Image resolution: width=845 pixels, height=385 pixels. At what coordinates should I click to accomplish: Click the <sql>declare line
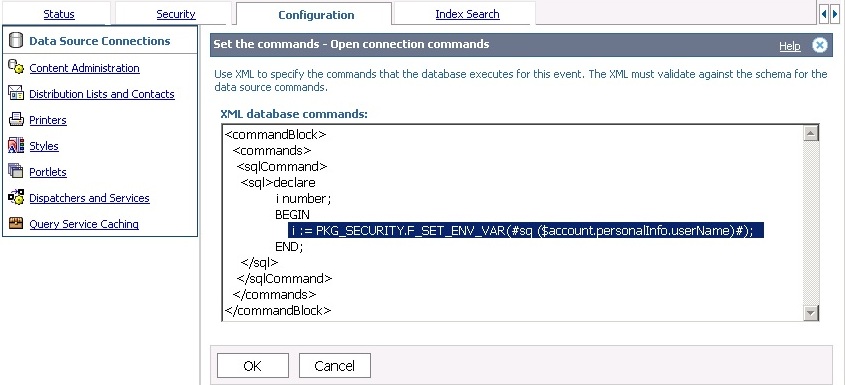point(278,183)
